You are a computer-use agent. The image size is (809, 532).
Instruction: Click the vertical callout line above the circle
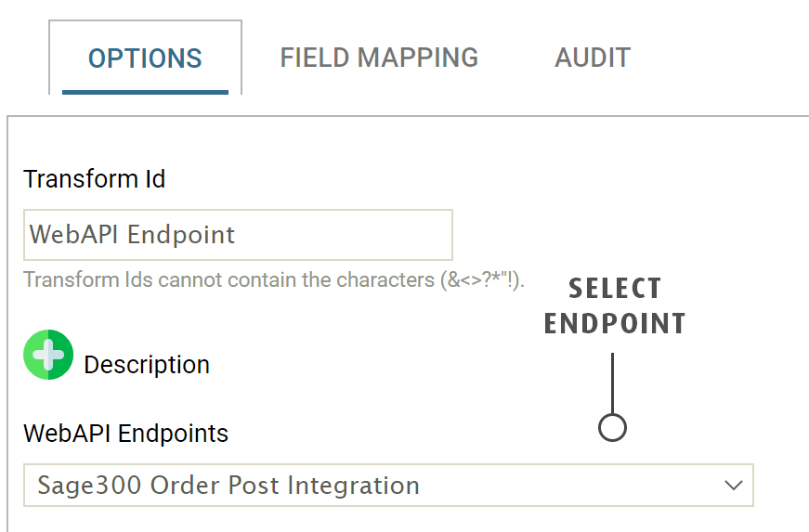click(612, 383)
